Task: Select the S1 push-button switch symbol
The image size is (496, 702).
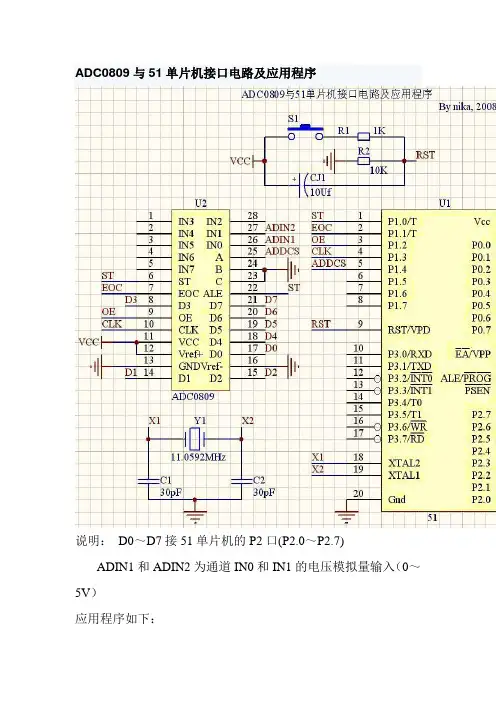Action: point(305,132)
